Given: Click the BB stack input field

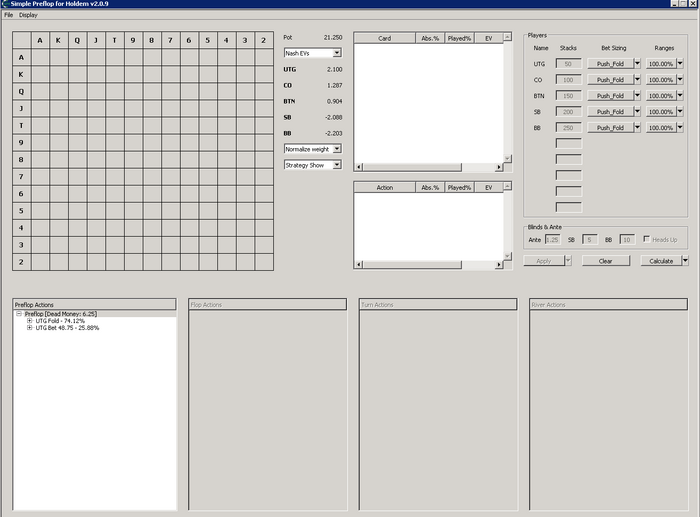Looking at the screenshot, I should [x=568, y=128].
